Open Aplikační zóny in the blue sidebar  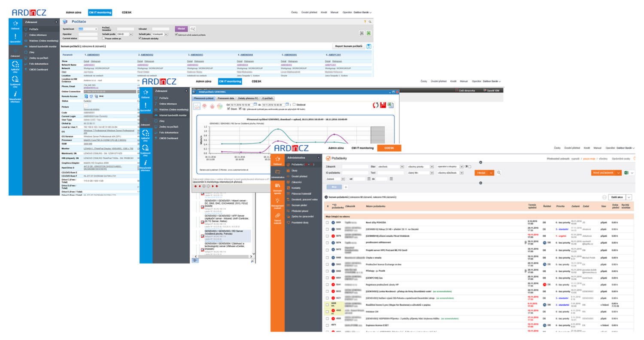click(15, 65)
